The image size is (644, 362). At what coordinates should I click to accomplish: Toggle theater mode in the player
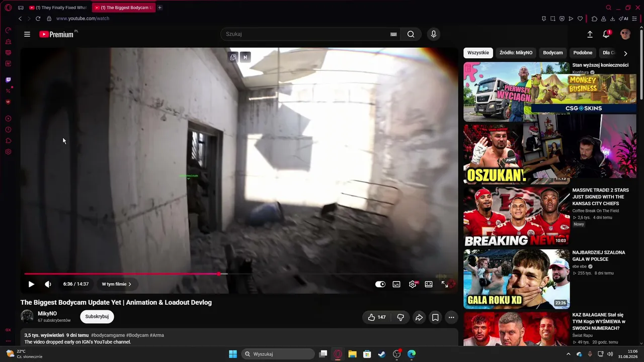(429, 284)
